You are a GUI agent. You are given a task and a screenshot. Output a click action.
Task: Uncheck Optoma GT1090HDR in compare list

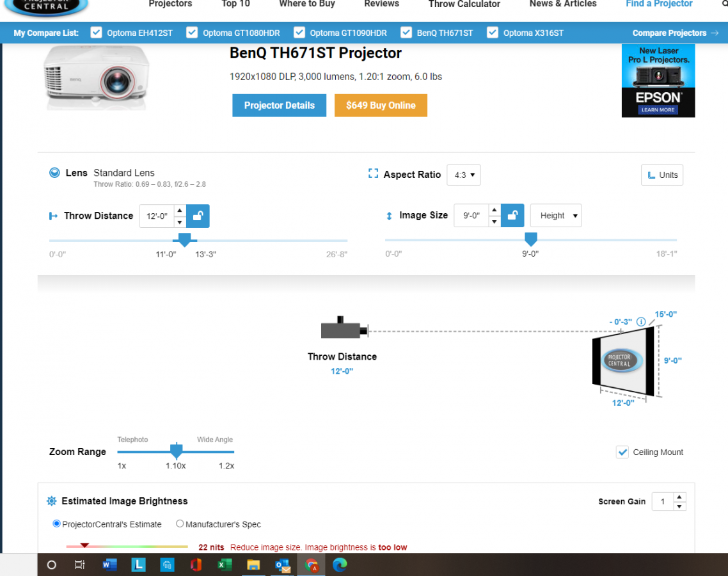[299, 33]
